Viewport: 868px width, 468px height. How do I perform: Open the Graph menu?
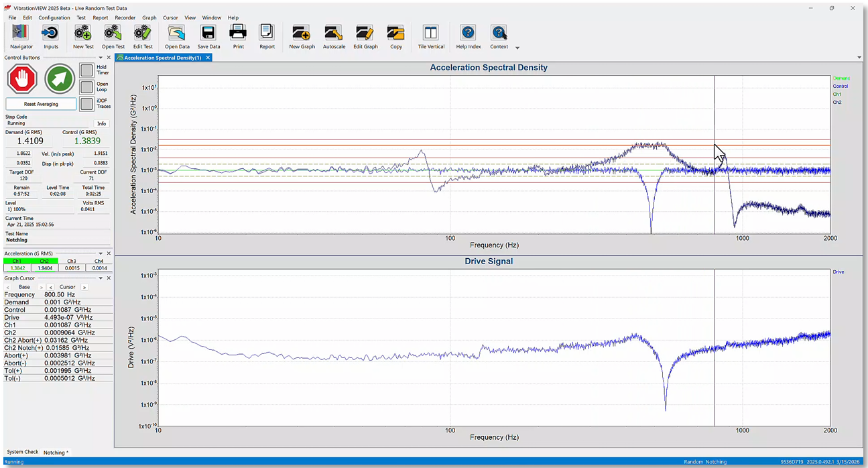pyautogui.click(x=149, y=17)
